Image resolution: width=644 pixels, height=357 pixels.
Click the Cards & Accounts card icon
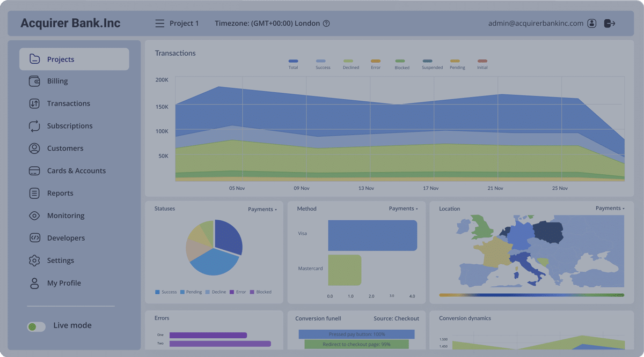34,171
